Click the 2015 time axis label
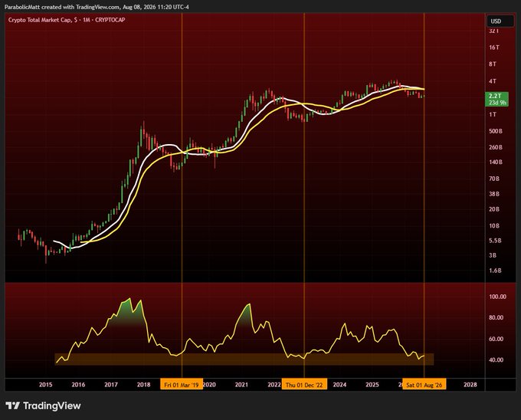Image resolution: width=521 pixels, height=420 pixels. 45,385
